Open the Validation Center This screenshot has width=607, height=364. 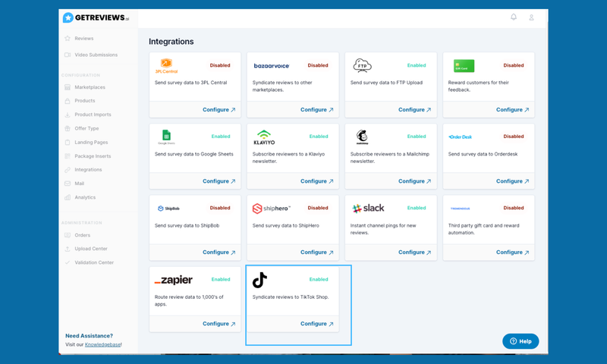94,262
